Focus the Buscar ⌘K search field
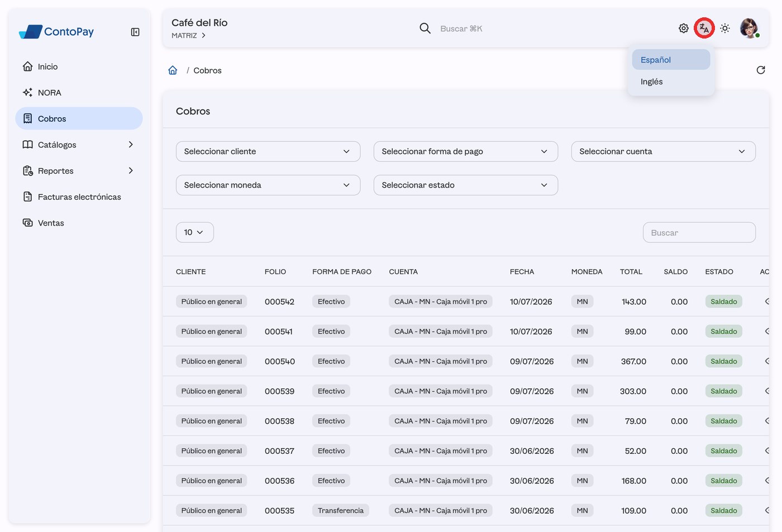Image resolution: width=782 pixels, height=532 pixels. tap(461, 28)
